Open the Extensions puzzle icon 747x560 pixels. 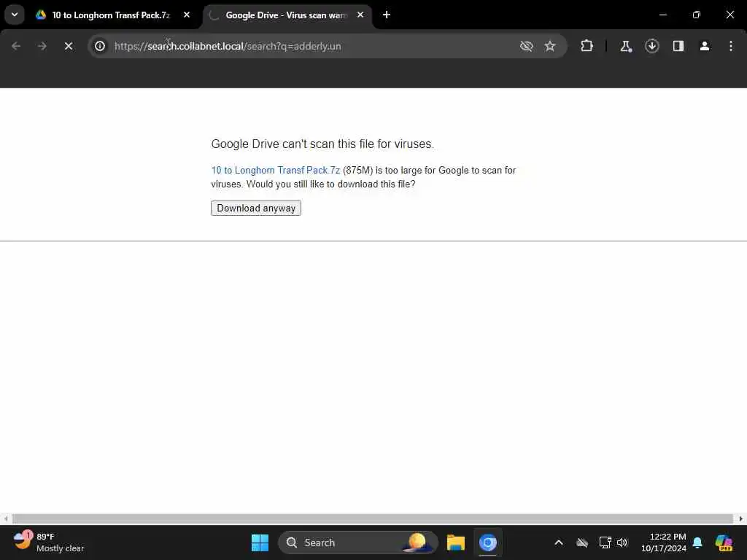click(587, 46)
